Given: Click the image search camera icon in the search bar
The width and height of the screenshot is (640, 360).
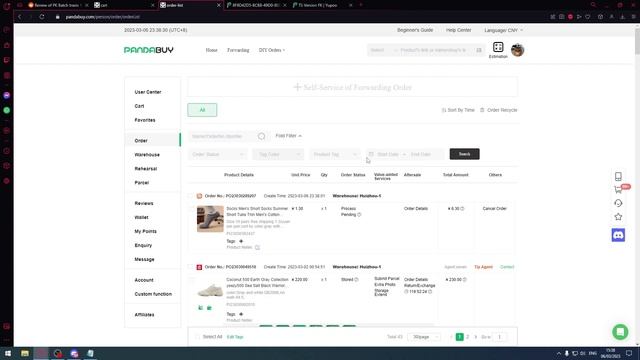Looking at the screenshot, I should click(479, 50).
